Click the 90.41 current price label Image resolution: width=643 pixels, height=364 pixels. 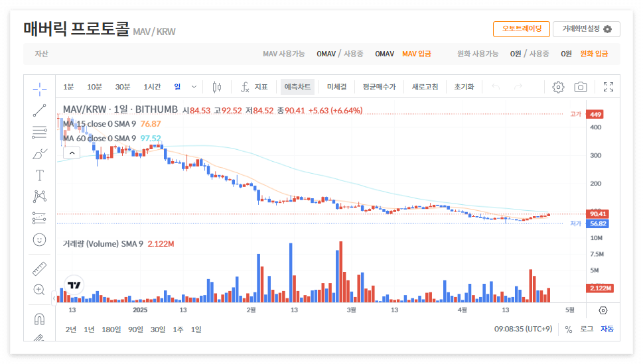coord(597,214)
